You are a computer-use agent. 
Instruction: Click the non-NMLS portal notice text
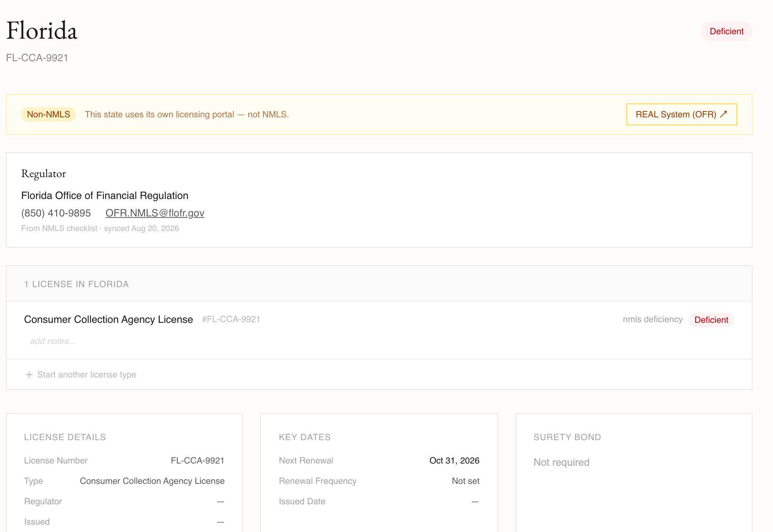pos(187,114)
